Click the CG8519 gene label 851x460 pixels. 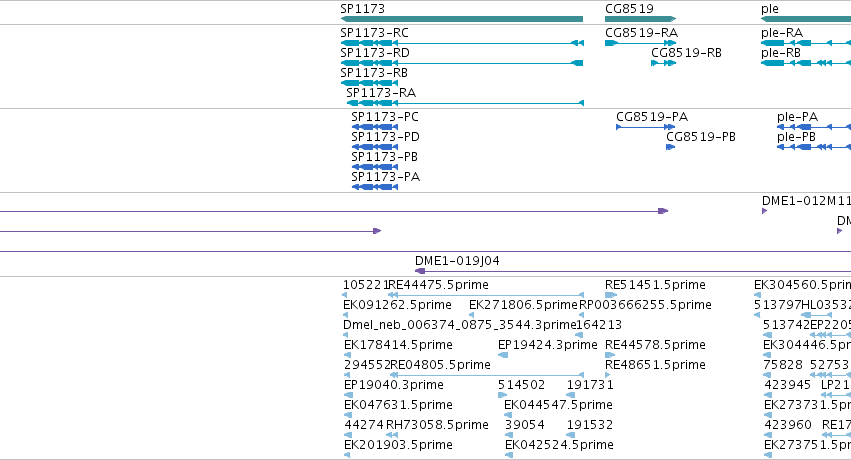630,9
